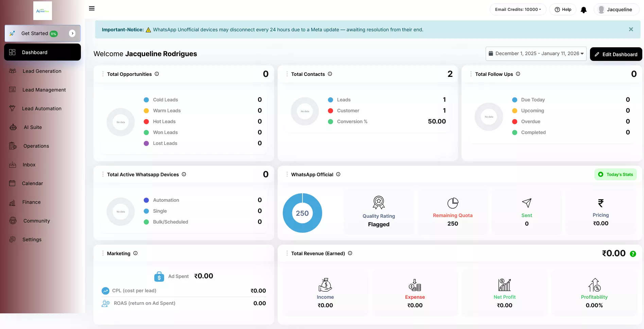The image size is (644, 329).
Task: Toggle the hamburger sidebar menu icon
Action: (x=92, y=9)
